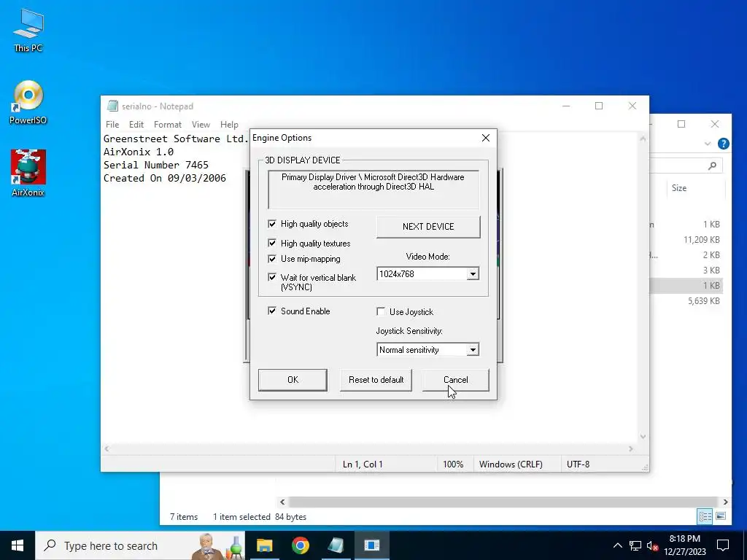Select the 11,209 KB file row

coord(686,239)
